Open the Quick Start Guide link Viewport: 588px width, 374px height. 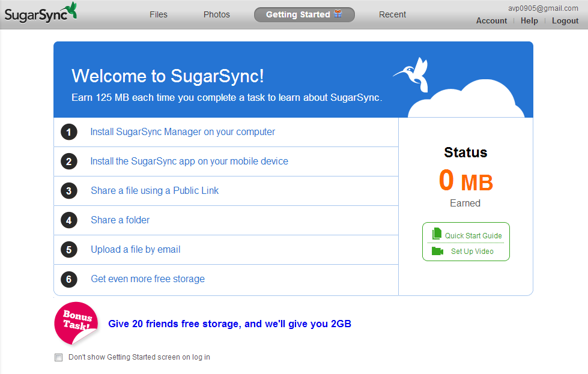click(473, 236)
